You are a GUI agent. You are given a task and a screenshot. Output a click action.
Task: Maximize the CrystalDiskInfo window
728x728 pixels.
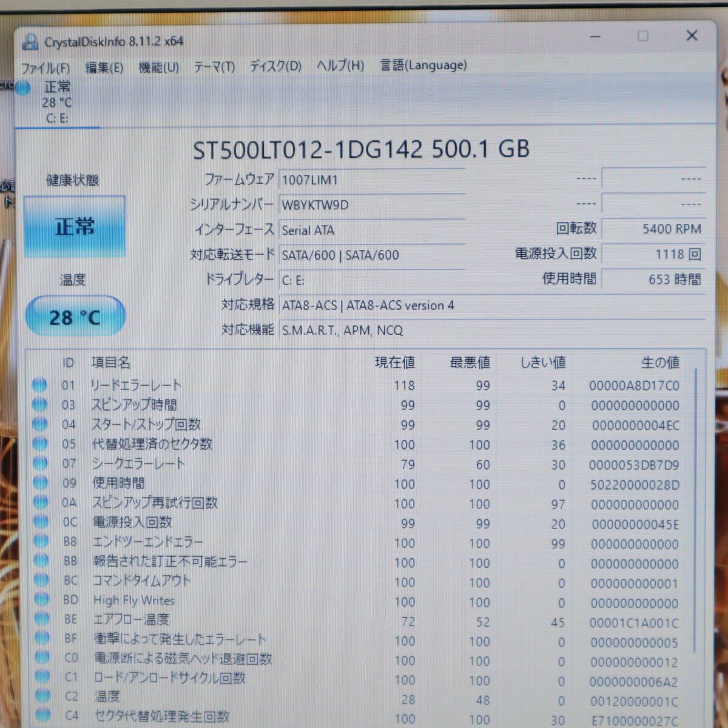tap(643, 36)
